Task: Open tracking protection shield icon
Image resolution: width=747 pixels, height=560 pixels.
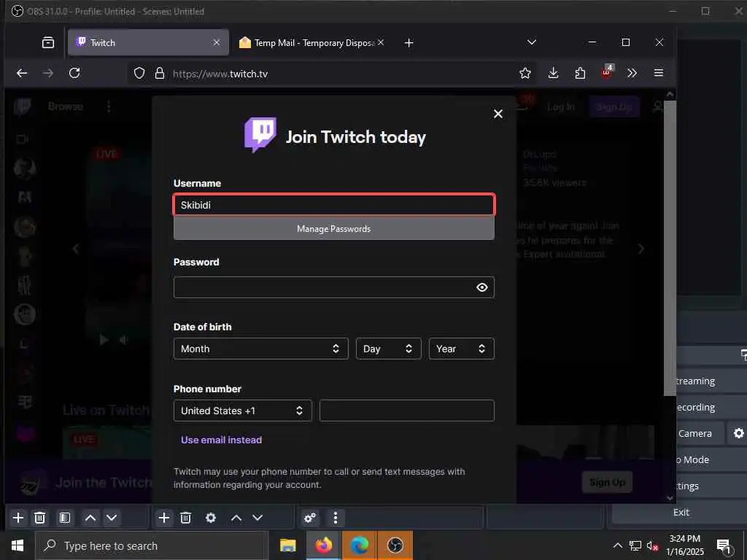Action: [x=139, y=74]
